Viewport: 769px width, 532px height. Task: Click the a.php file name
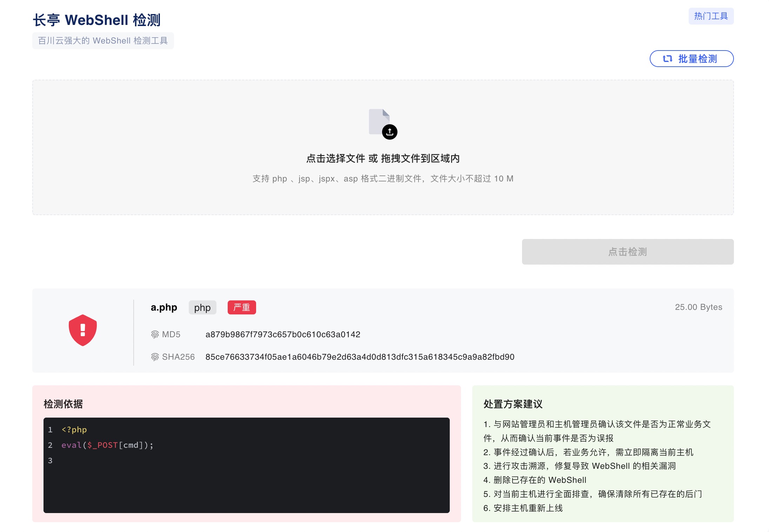coord(164,307)
